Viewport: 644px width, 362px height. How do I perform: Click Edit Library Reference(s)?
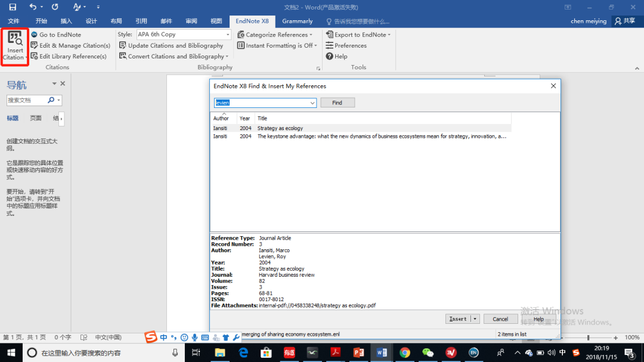[69, 56]
